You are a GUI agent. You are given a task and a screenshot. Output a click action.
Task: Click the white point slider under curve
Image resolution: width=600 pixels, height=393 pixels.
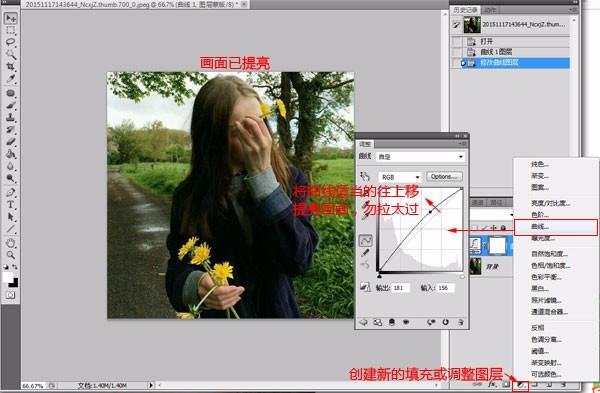pyautogui.click(x=462, y=276)
